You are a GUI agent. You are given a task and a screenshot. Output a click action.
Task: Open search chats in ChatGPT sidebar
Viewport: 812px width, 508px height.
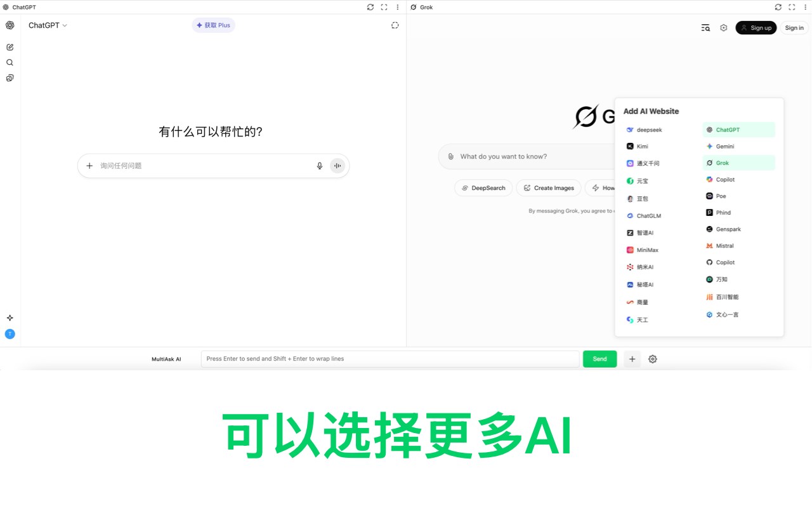(x=10, y=62)
